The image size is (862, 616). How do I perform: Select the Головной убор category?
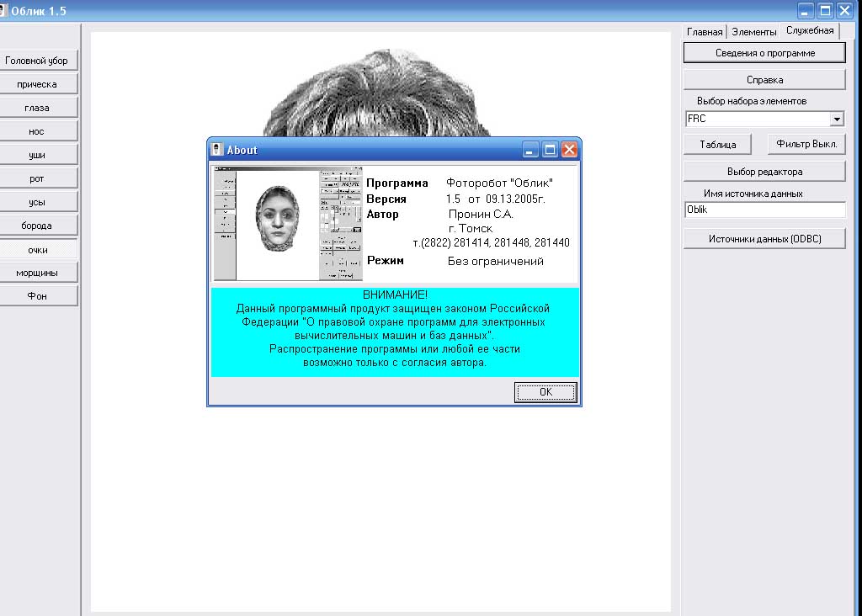(x=37, y=61)
